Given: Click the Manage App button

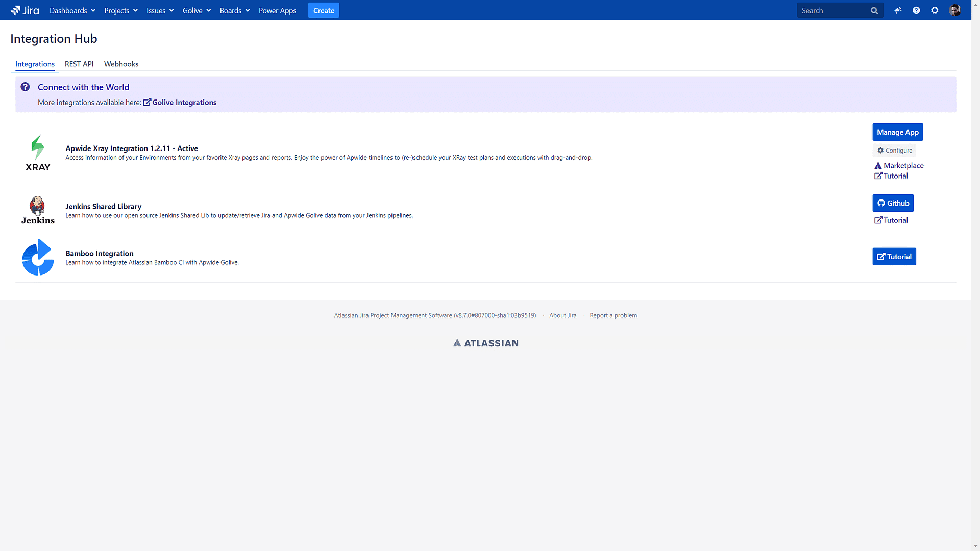Looking at the screenshot, I should [x=897, y=132].
